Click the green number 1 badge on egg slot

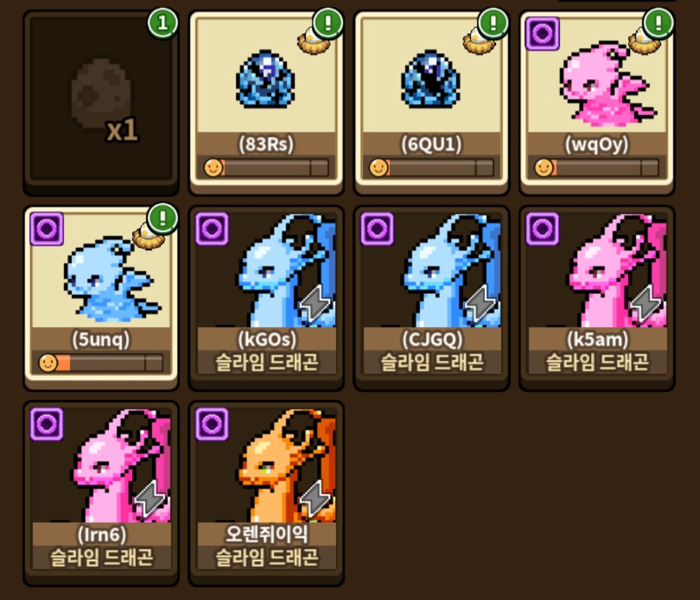(x=163, y=23)
